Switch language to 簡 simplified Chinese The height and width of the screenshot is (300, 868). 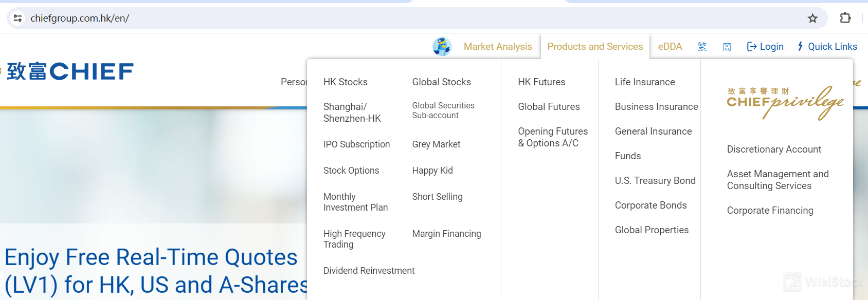[x=727, y=46]
